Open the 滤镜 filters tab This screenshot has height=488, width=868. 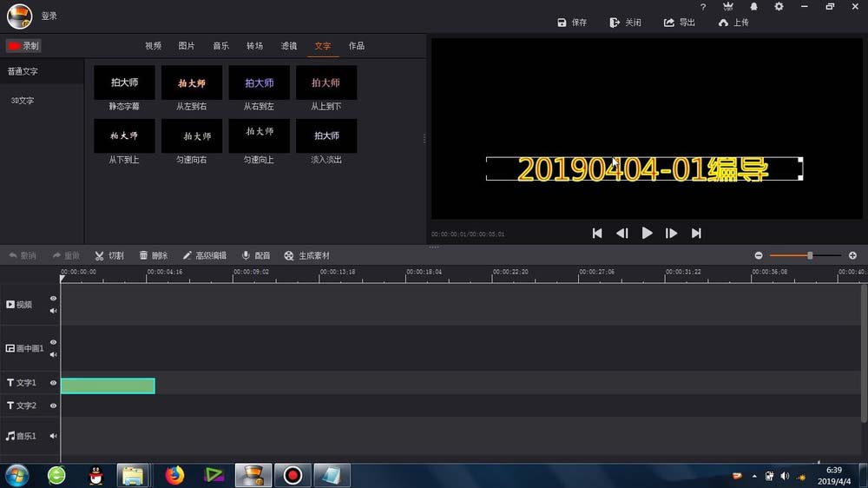point(289,46)
